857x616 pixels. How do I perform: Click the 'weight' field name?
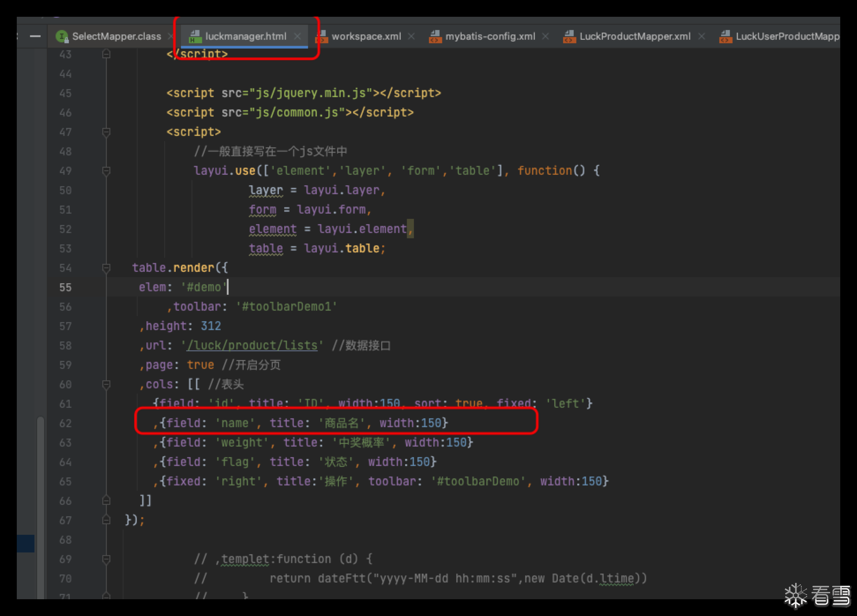click(x=241, y=443)
